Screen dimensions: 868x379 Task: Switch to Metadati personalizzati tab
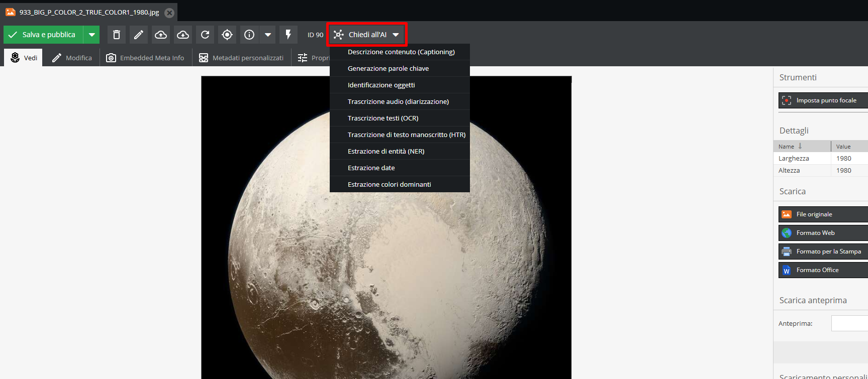tap(241, 58)
